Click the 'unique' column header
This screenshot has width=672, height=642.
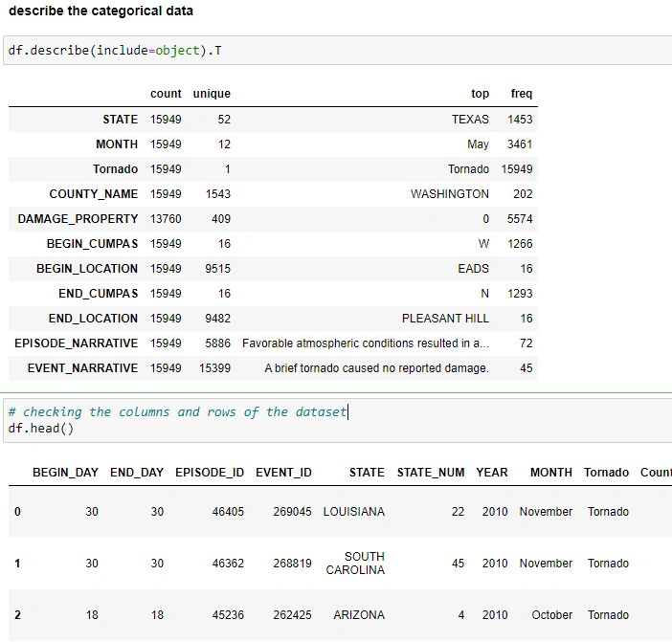[x=212, y=94]
